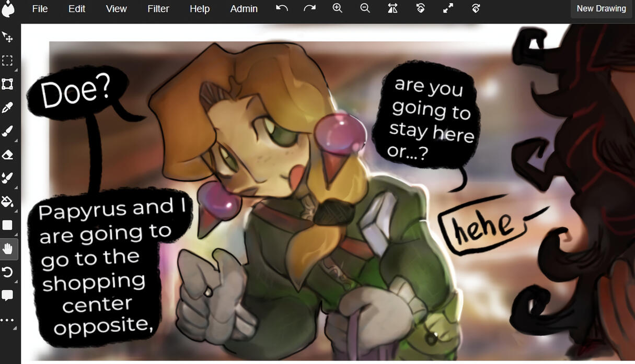The height and width of the screenshot is (364, 635).
Task: Pick the Eyedropper tool
Action: tap(7, 108)
